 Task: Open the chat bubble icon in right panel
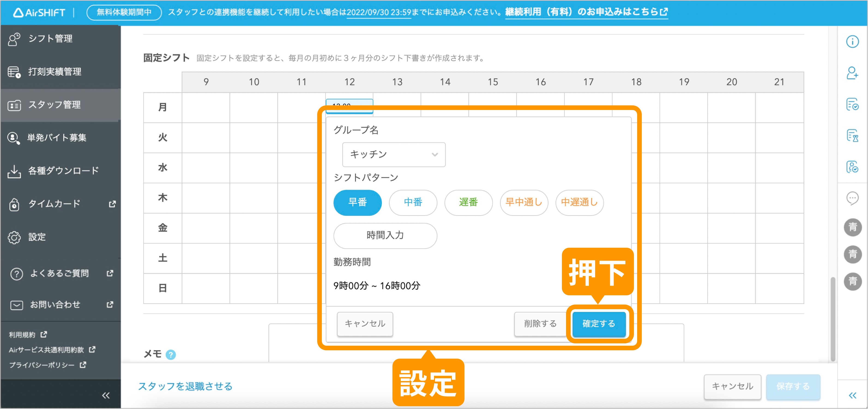click(852, 198)
